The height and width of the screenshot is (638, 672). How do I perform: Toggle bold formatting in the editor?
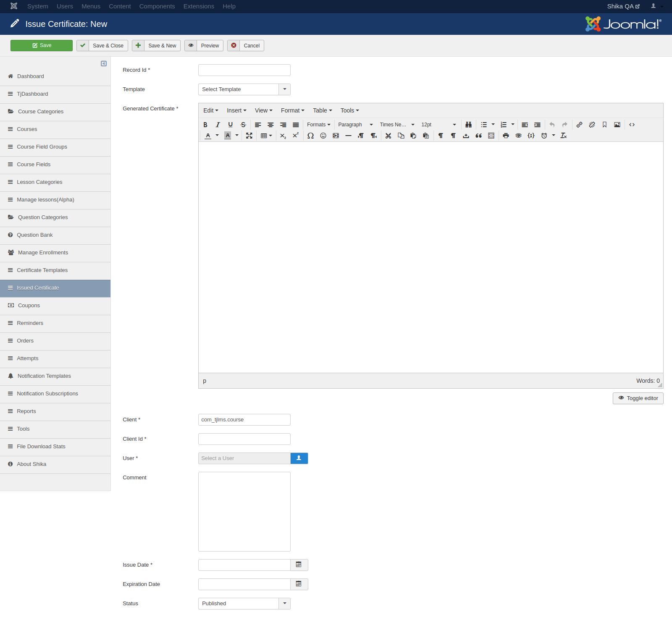[x=205, y=125]
